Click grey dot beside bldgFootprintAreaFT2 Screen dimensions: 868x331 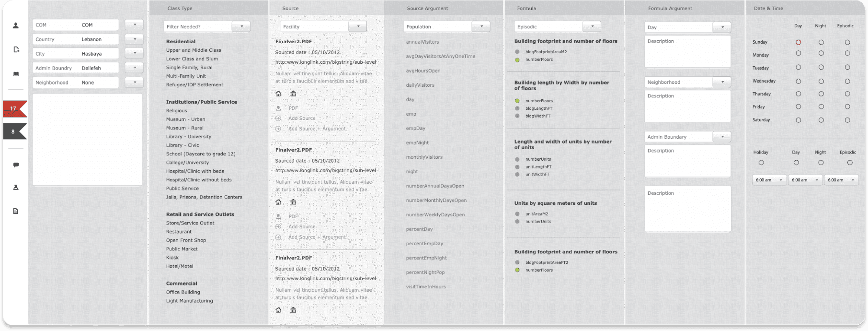click(517, 262)
